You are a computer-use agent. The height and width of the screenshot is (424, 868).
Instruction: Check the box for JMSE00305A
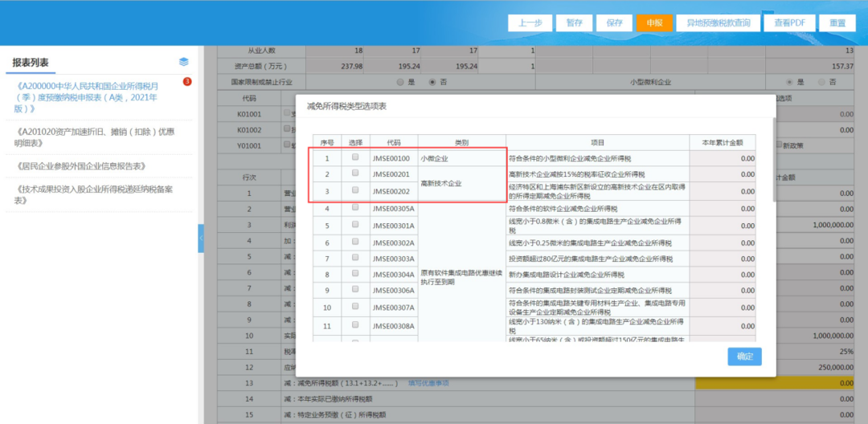(x=355, y=207)
